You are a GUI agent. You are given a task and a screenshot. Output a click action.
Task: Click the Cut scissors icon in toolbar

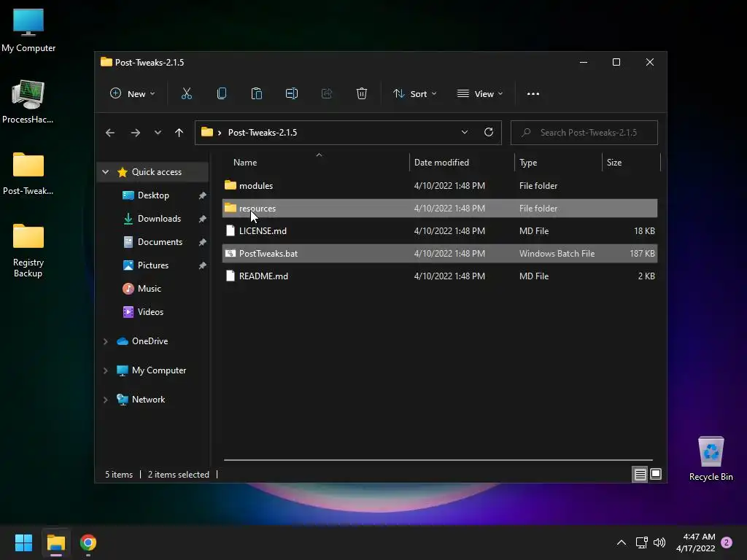tap(186, 94)
